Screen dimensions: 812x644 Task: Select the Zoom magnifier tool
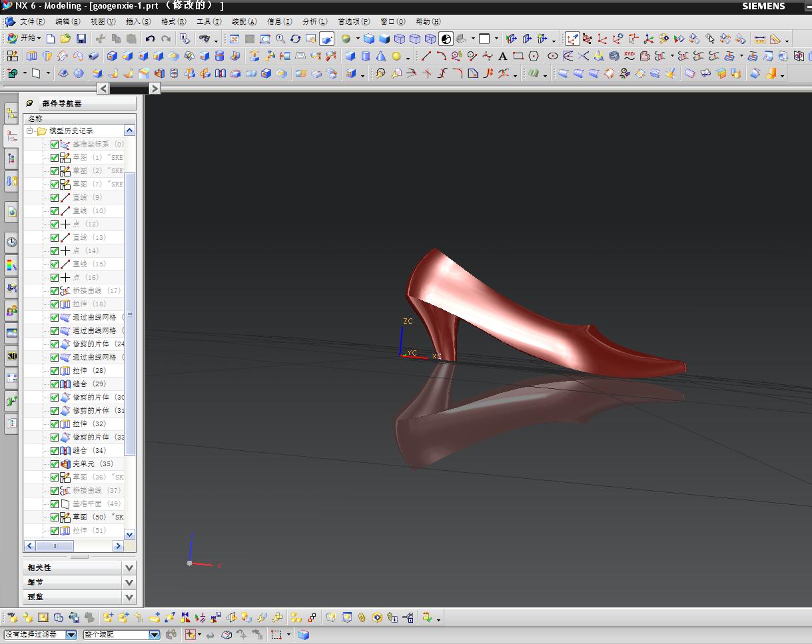(x=280, y=39)
